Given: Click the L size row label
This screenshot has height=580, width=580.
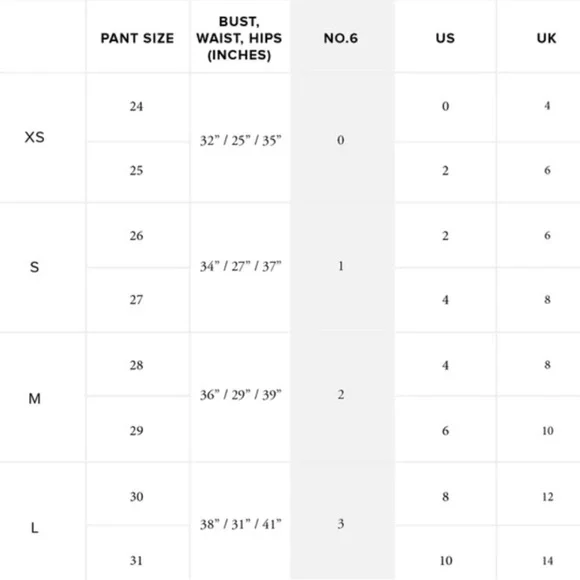Looking at the screenshot, I should (34, 527).
